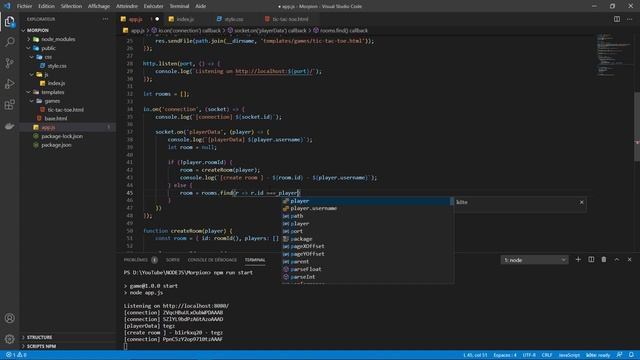Open package-lock.json in the file tree
The image size is (640, 360).
pyautogui.click(x=62, y=136)
